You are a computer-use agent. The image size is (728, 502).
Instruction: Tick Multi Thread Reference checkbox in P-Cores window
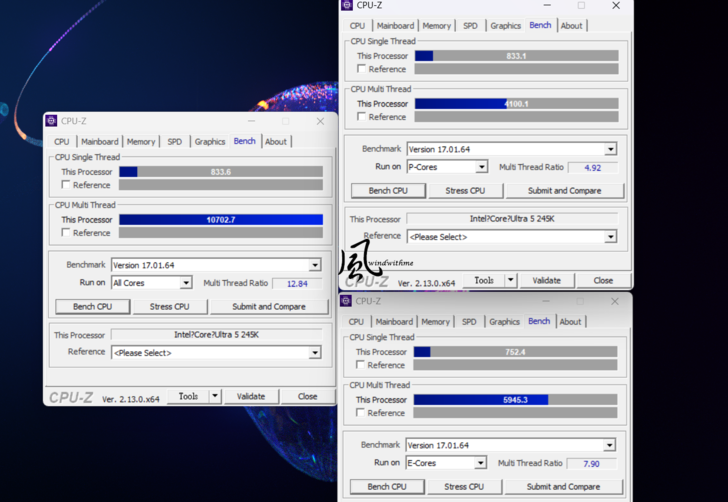tap(362, 117)
